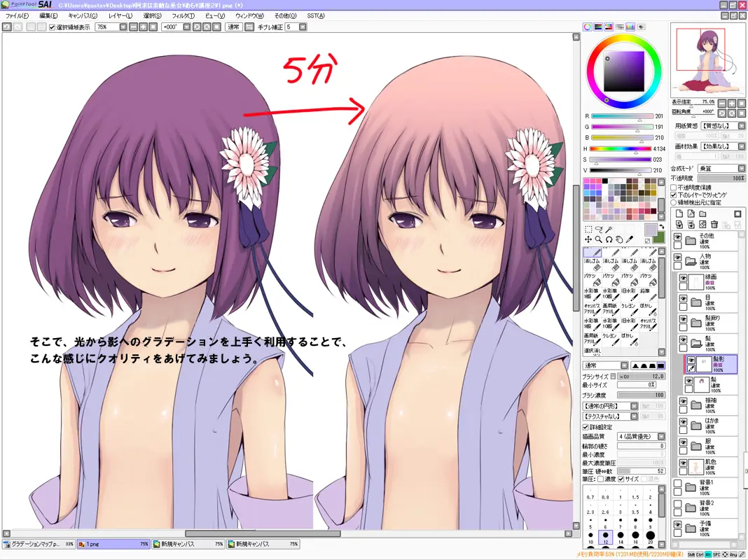Open the ウィンドウ menu
Image resolution: width=748 pixels, height=560 pixels.
pyautogui.click(x=249, y=15)
